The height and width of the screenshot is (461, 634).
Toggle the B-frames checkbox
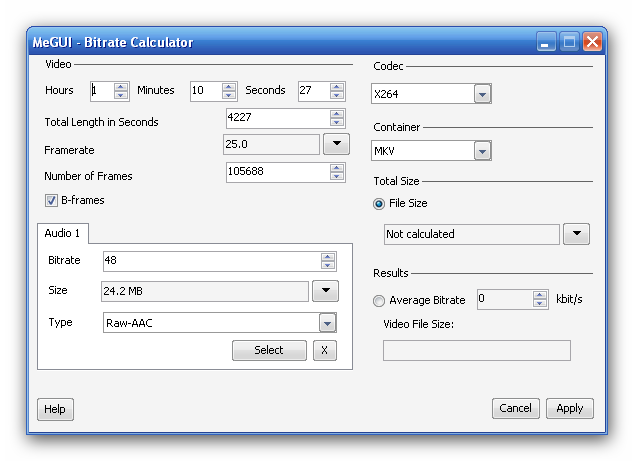(51, 201)
